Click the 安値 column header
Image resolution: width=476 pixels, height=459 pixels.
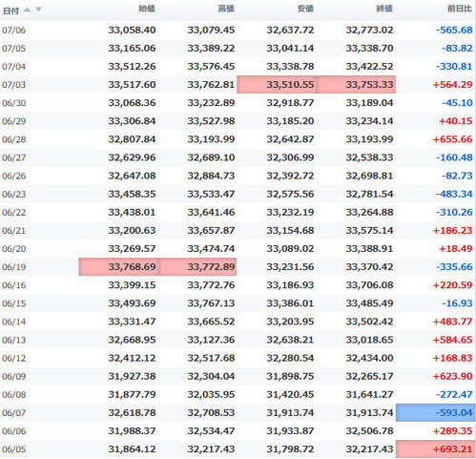[305, 9]
